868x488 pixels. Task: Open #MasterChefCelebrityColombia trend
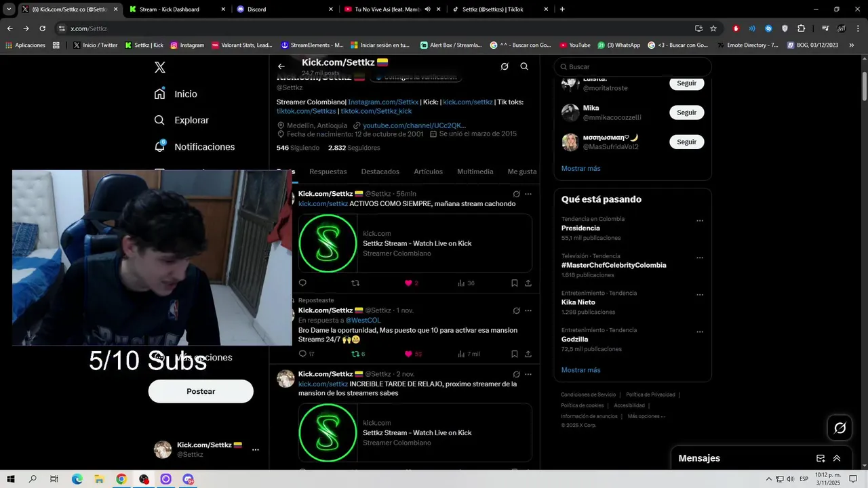pos(614,265)
